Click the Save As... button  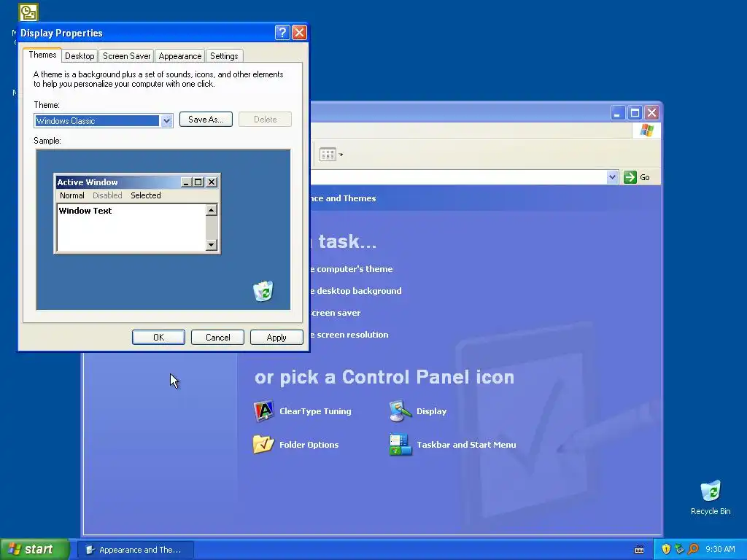click(206, 120)
